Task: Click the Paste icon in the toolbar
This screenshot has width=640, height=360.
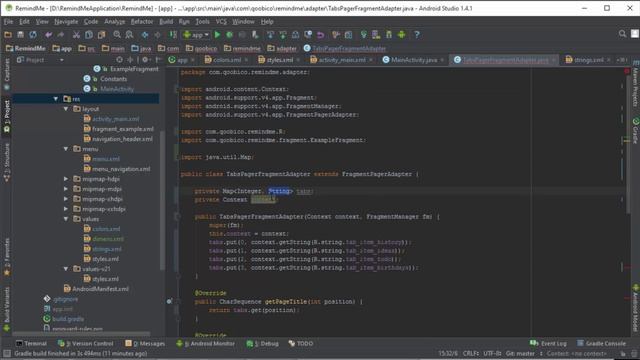Action: click(x=101, y=35)
